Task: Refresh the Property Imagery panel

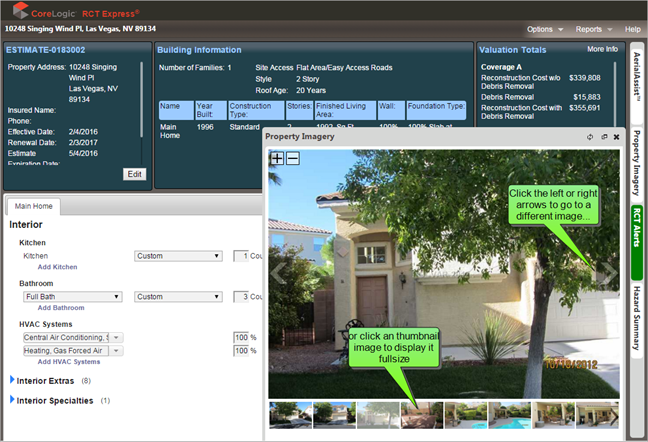Action: coord(590,136)
